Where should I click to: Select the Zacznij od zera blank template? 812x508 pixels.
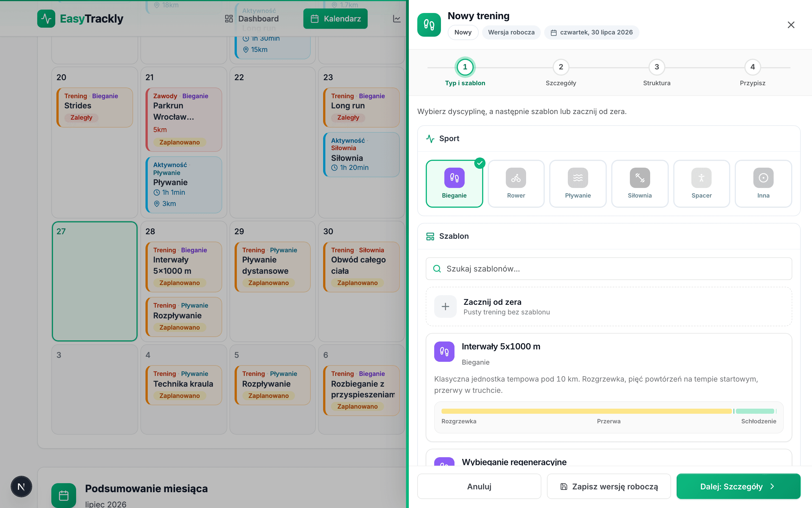tap(609, 306)
